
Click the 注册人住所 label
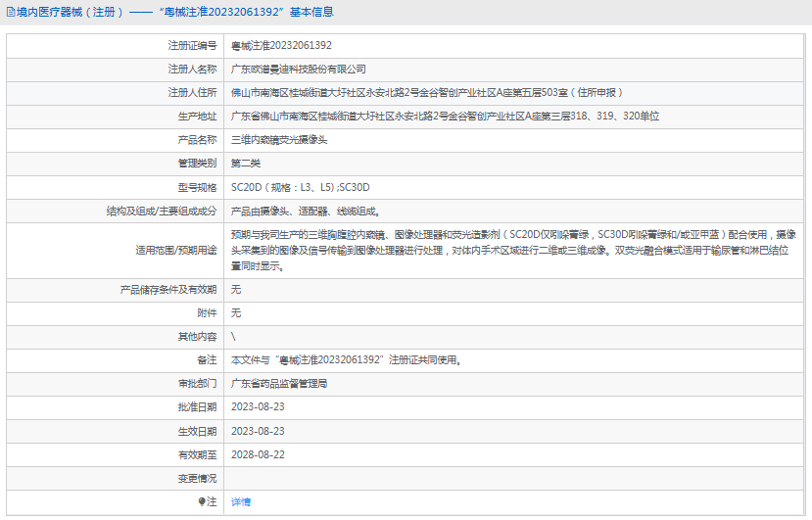(192, 93)
